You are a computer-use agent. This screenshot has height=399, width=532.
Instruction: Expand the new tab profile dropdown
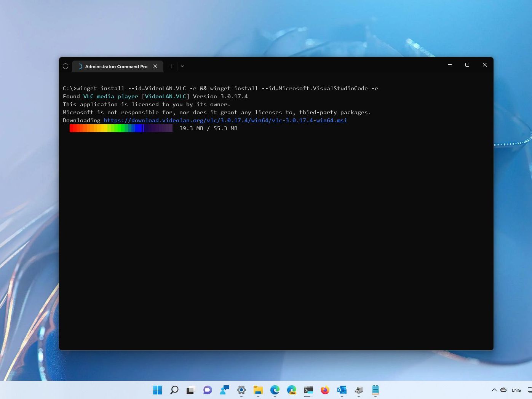182,66
